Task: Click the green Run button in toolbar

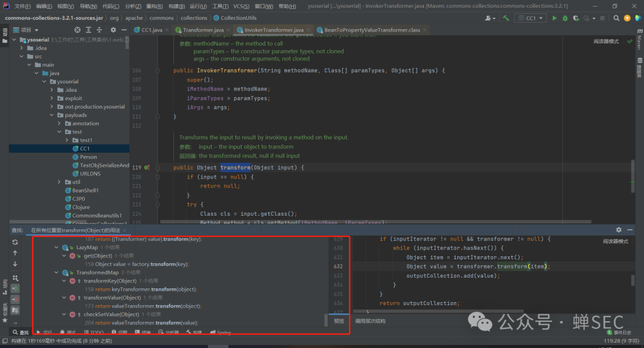Action: click(x=555, y=18)
